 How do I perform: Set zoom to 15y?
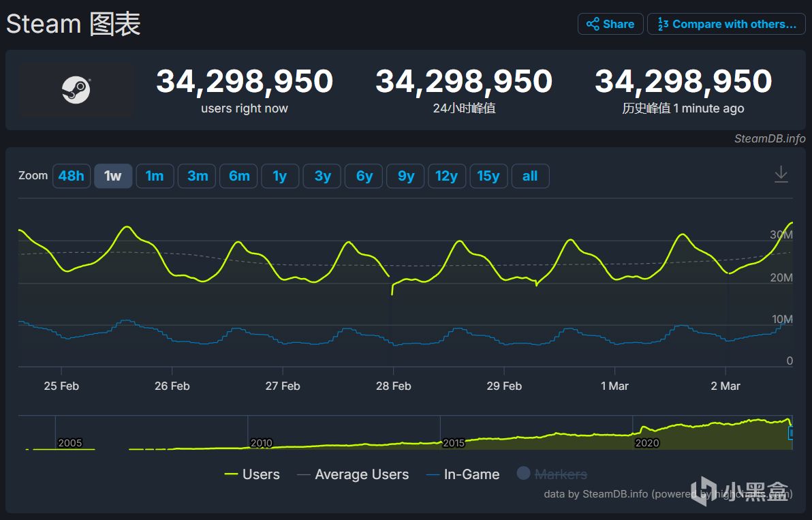pyautogui.click(x=489, y=176)
